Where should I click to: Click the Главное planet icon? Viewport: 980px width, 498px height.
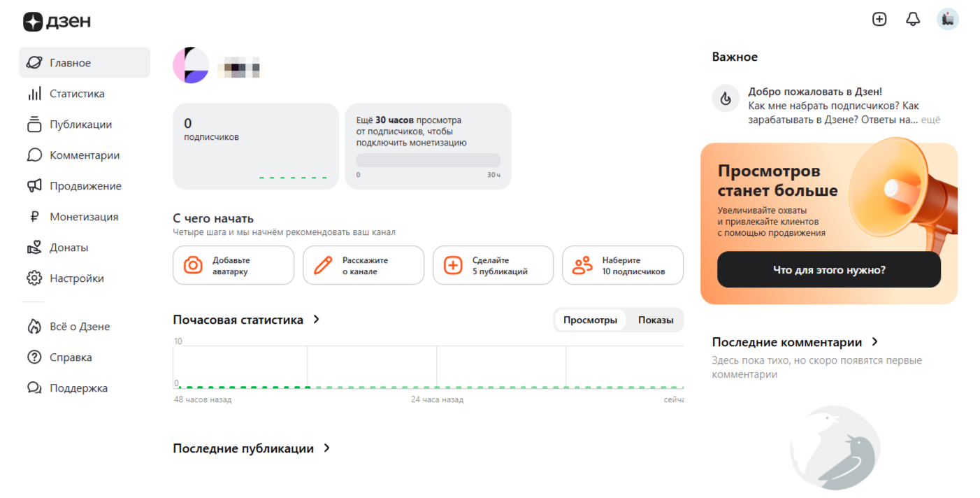pos(34,63)
